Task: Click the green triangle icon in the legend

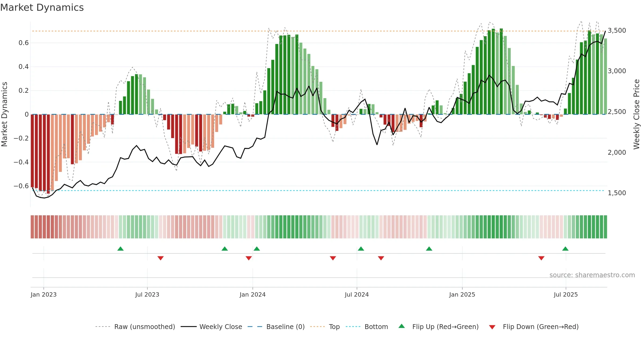Action: pos(402,326)
